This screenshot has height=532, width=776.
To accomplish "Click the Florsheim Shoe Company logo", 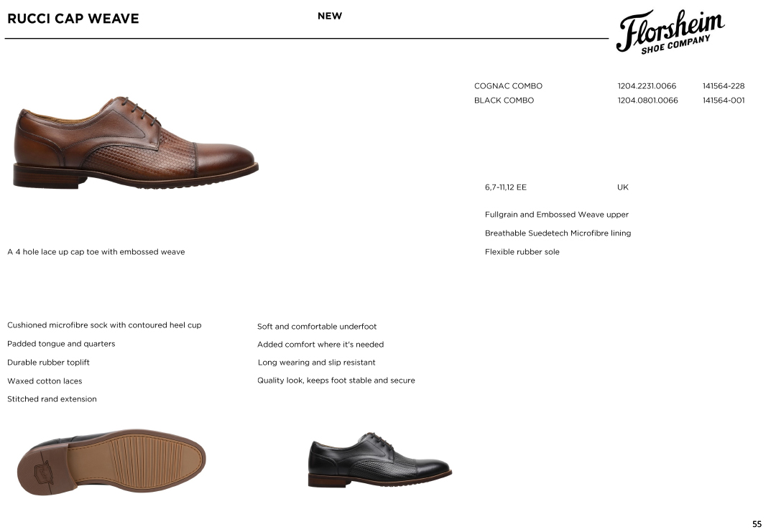I will click(x=670, y=32).
